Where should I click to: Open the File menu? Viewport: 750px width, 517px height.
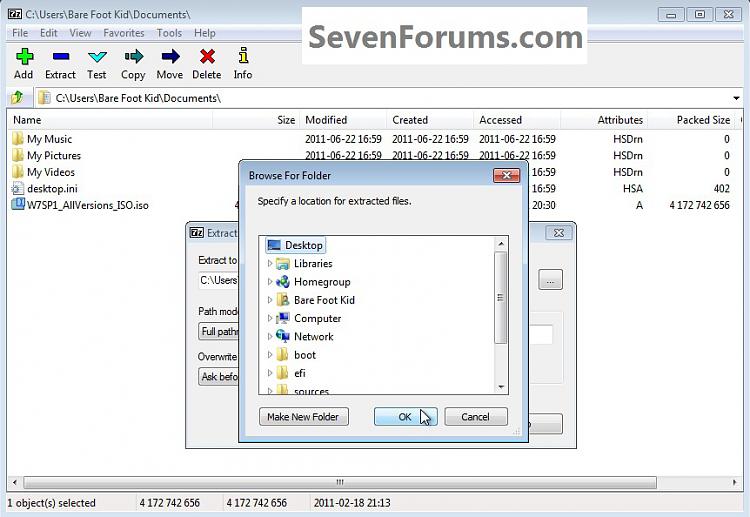tap(20, 33)
